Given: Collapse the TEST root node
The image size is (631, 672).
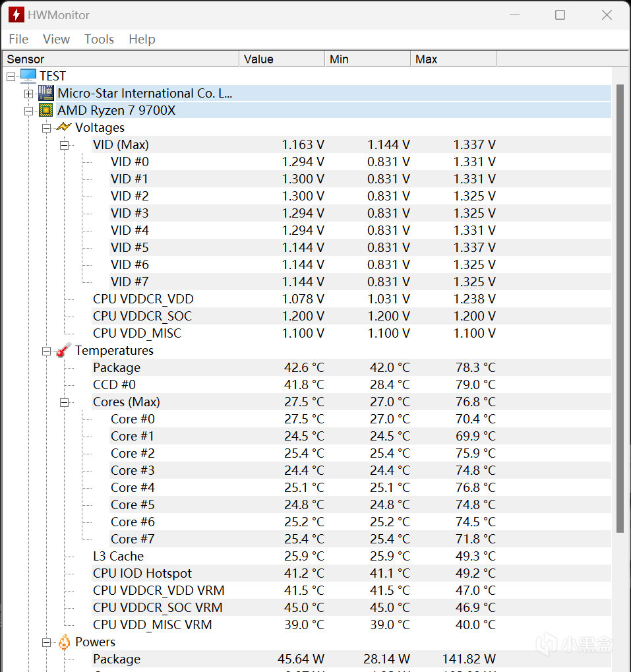Looking at the screenshot, I should pyautogui.click(x=11, y=76).
